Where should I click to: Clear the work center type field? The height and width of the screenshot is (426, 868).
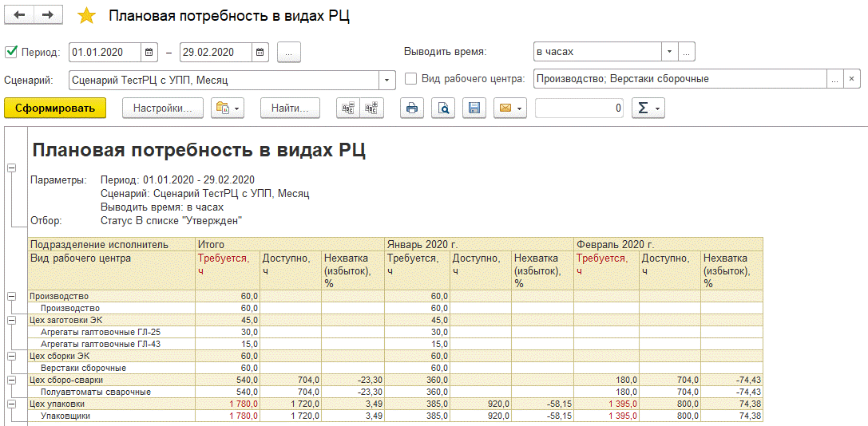[x=852, y=79]
